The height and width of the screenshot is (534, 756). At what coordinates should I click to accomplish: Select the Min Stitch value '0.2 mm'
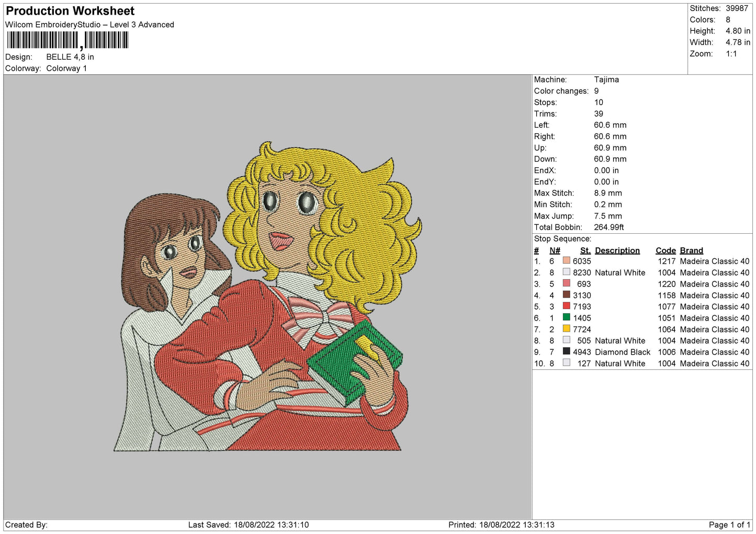click(608, 204)
